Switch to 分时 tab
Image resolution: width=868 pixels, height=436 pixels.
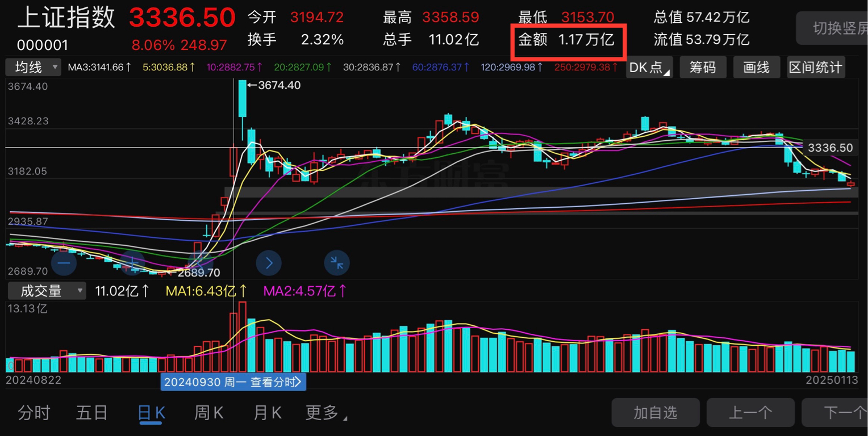click(34, 413)
